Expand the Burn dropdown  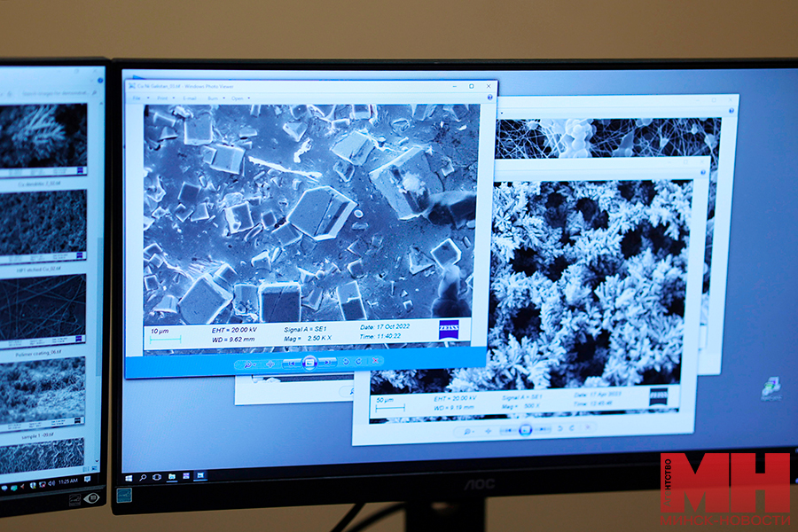pos(215,98)
